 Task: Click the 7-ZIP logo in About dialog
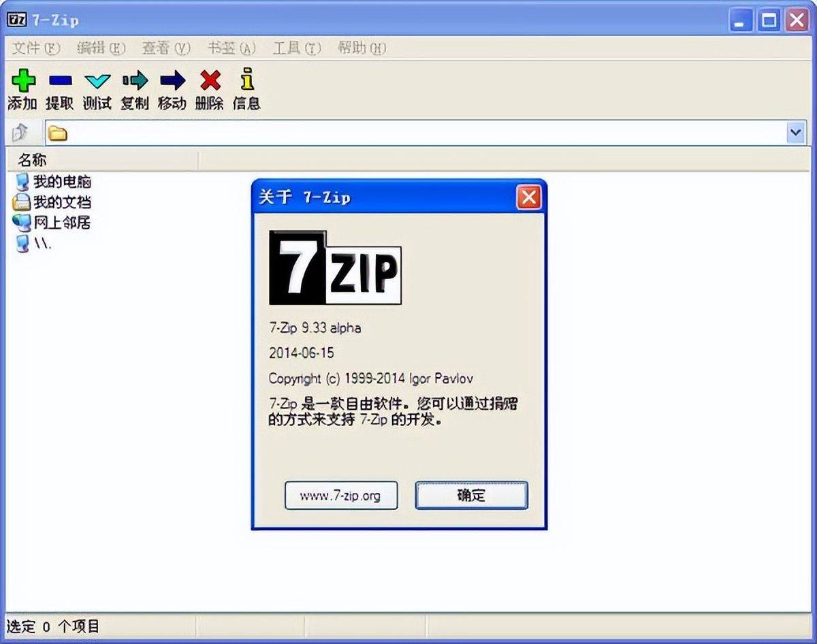tap(335, 268)
